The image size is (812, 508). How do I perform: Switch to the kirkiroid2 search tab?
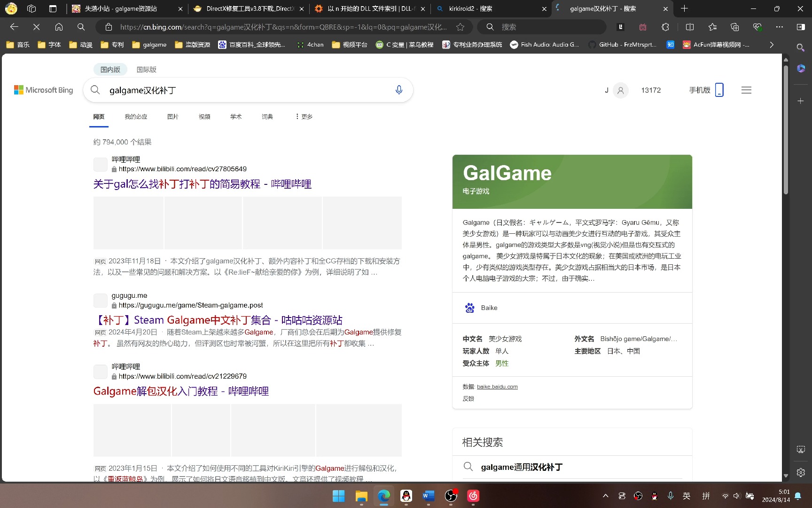point(491,8)
